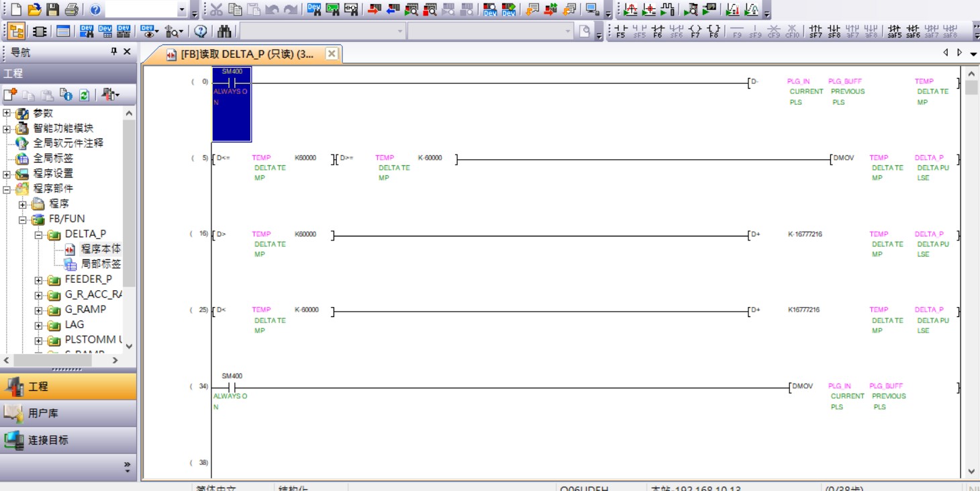This screenshot has width=980, height=491.
Task: Open the top toolbar combo box dropdown
Action: 182,9
